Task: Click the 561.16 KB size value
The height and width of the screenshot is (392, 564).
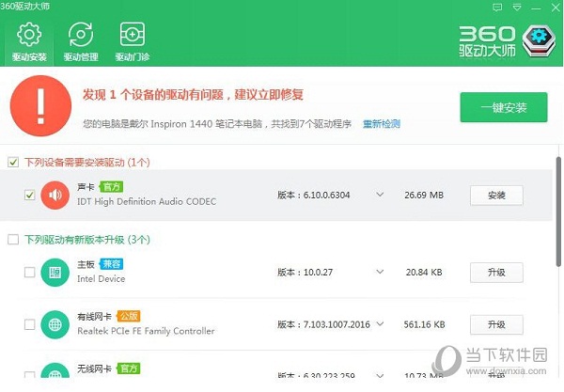Action: pos(424,324)
